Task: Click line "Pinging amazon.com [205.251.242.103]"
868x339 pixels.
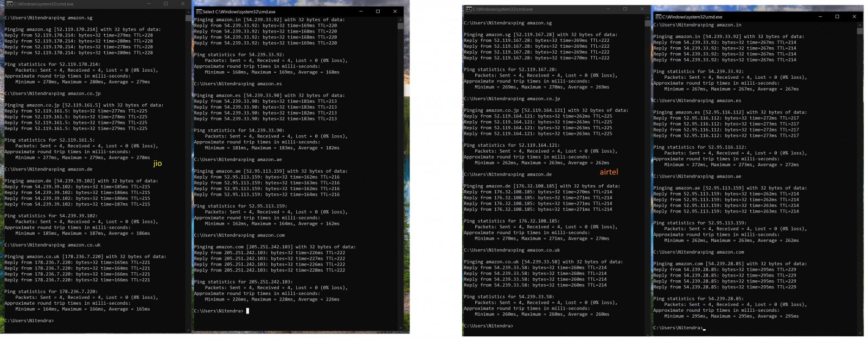Action: pyautogui.click(x=275, y=247)
